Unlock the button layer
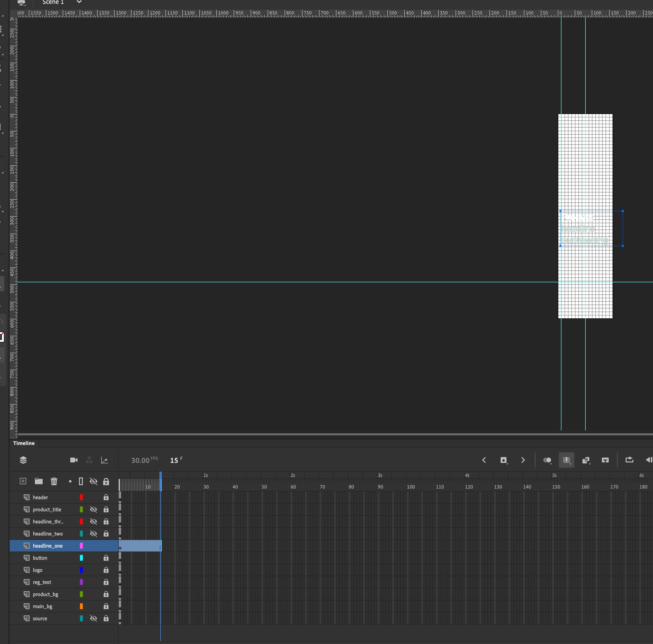 pyautogui.click(x=106, y=558)
